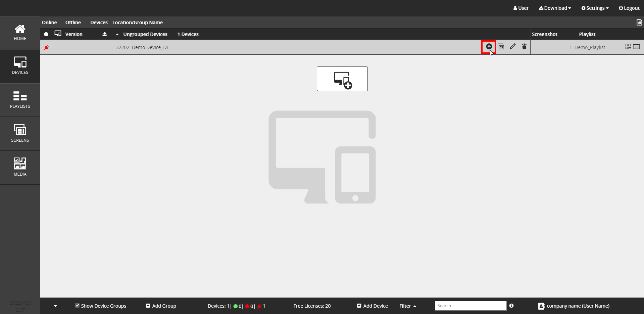Open playlist list icon beside Demo_Playlist
This screenshot has width=644, height=314.
click(636, 47)
